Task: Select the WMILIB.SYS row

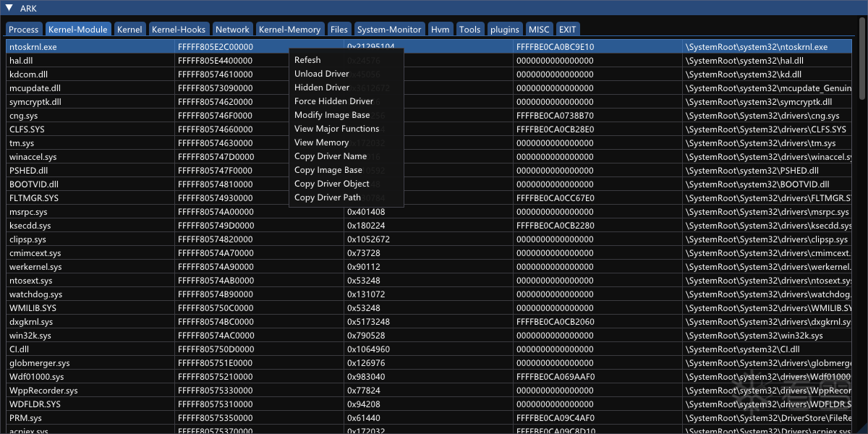Action: tap(428, 307)
